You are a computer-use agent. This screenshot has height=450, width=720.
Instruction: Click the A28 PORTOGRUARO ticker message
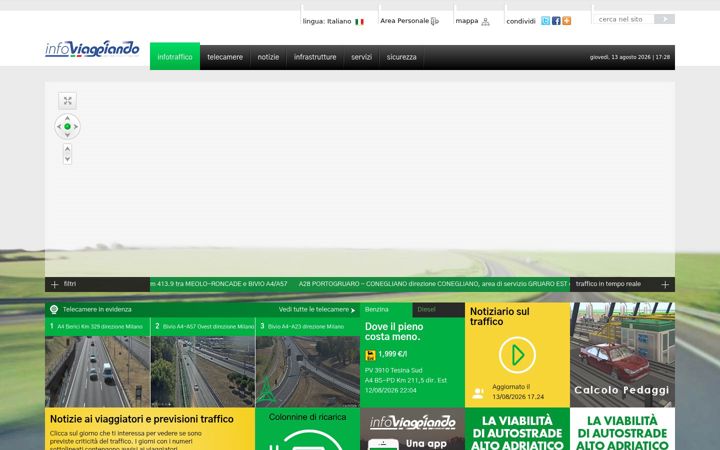(434, 284)
